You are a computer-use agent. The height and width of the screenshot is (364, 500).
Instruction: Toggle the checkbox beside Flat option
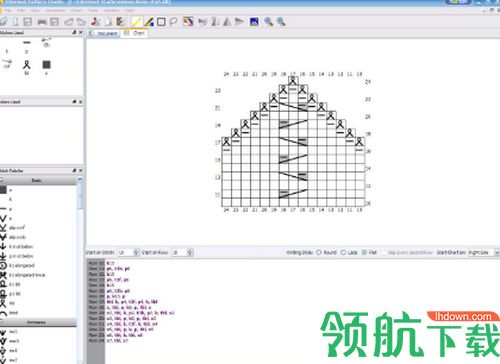coord(384,252)
